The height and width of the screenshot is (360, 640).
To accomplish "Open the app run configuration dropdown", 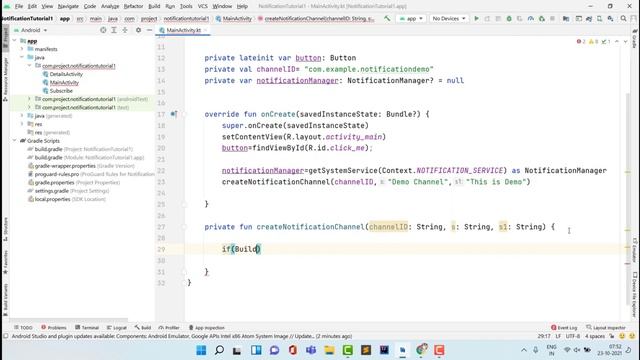I will click(411, 18).
